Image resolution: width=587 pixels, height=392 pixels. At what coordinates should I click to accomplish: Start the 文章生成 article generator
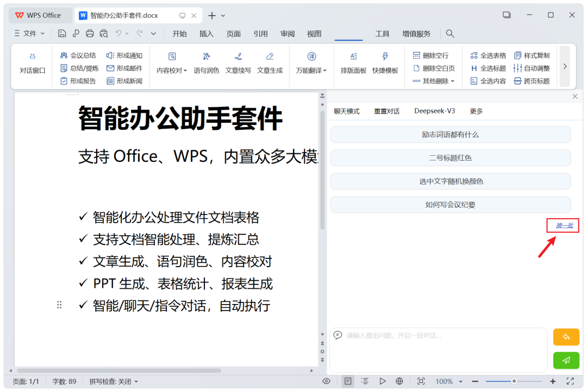click(270, 63)
